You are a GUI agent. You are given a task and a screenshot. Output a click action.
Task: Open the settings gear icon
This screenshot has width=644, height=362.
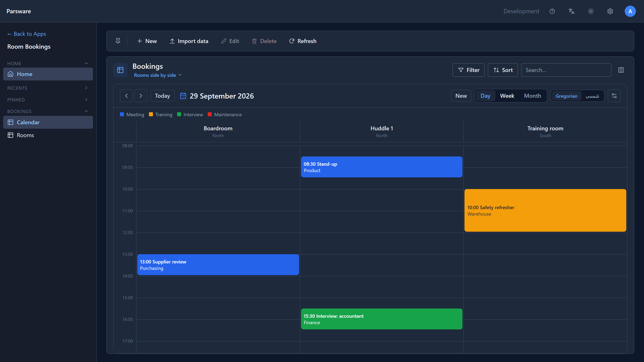pos(610,11)
